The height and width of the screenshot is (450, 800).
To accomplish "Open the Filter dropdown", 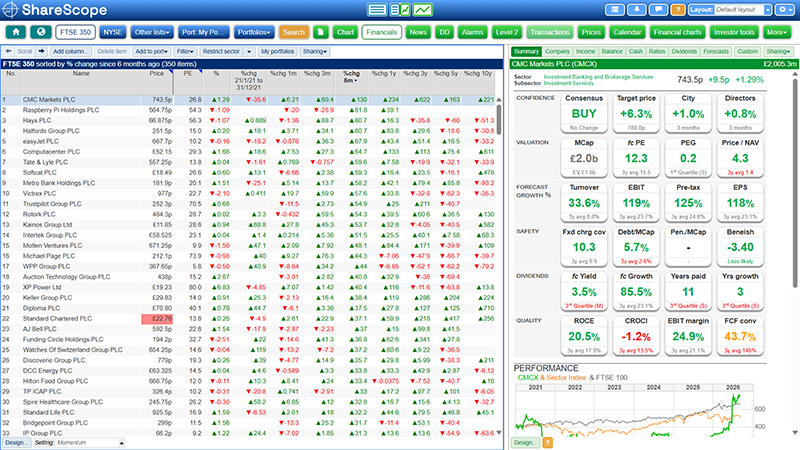I will [185, 52].
